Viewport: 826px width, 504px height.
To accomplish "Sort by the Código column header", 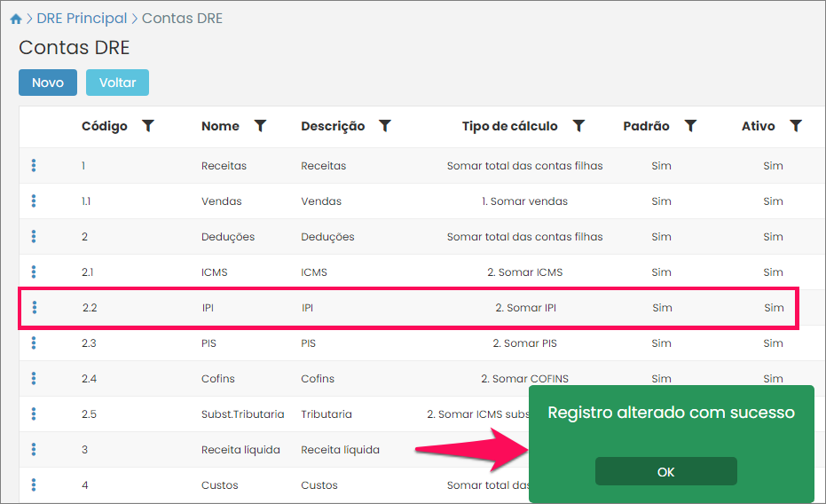I will 105,126.
